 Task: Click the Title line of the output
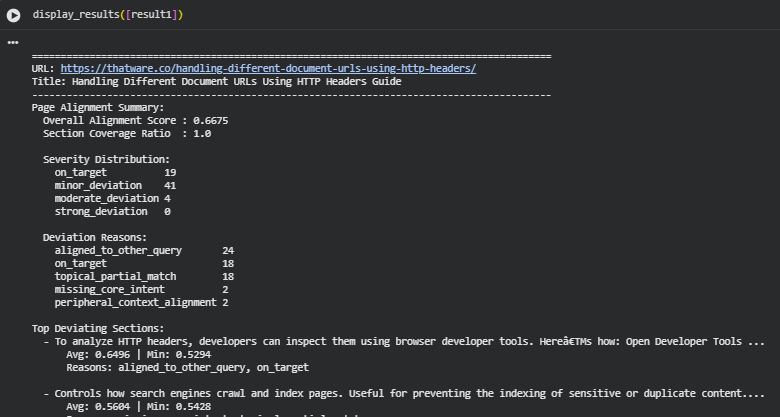pos(216,81)
